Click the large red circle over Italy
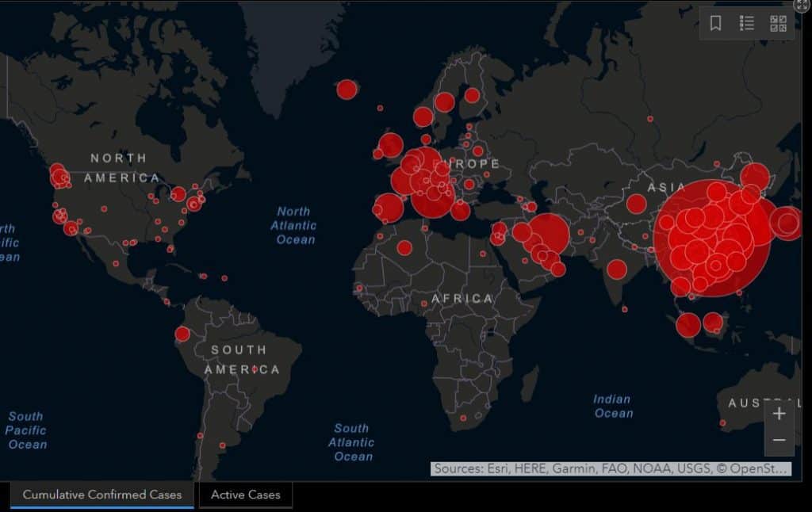The width and height of the screenshot is (812, 512). tap(434, 195)
